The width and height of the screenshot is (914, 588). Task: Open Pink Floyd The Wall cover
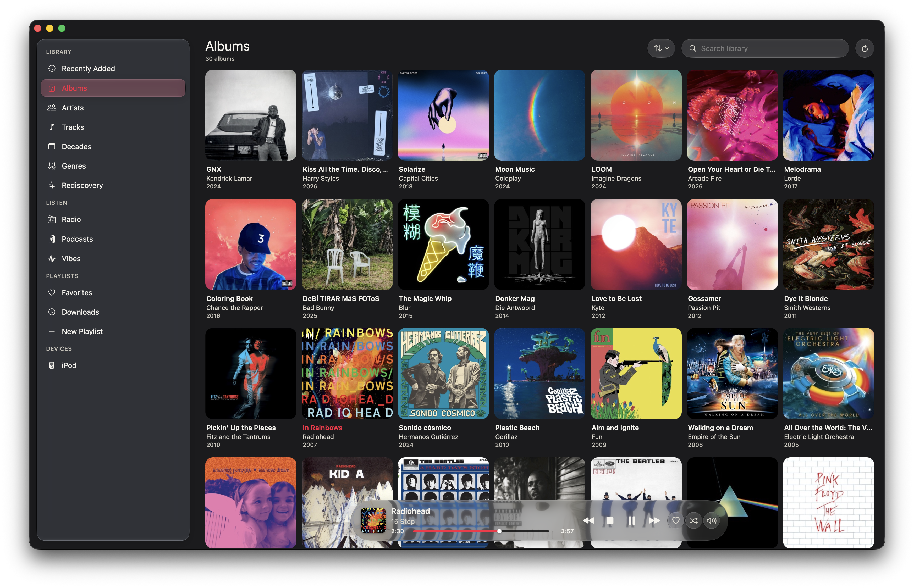tap(828, 502)
